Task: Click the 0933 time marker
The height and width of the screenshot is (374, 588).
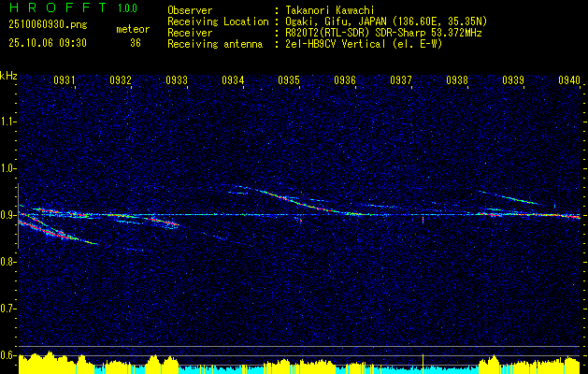Action: tap(177, 80)
